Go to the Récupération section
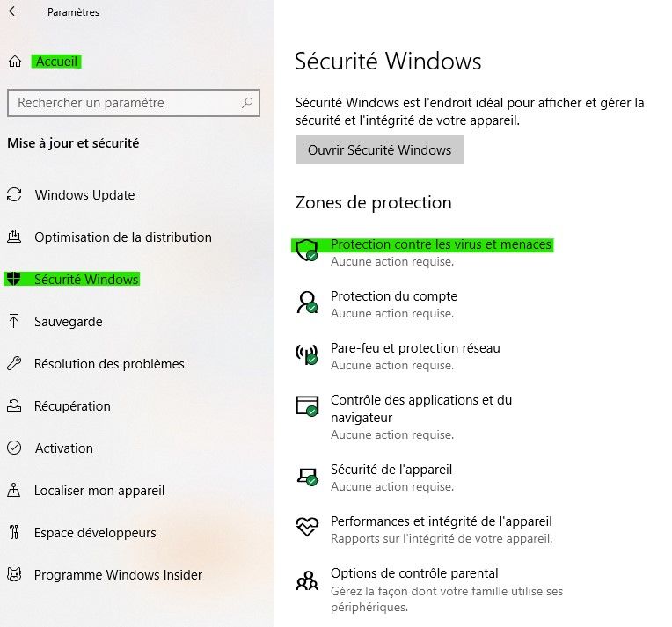672x627 pixels. coord(72,406)
